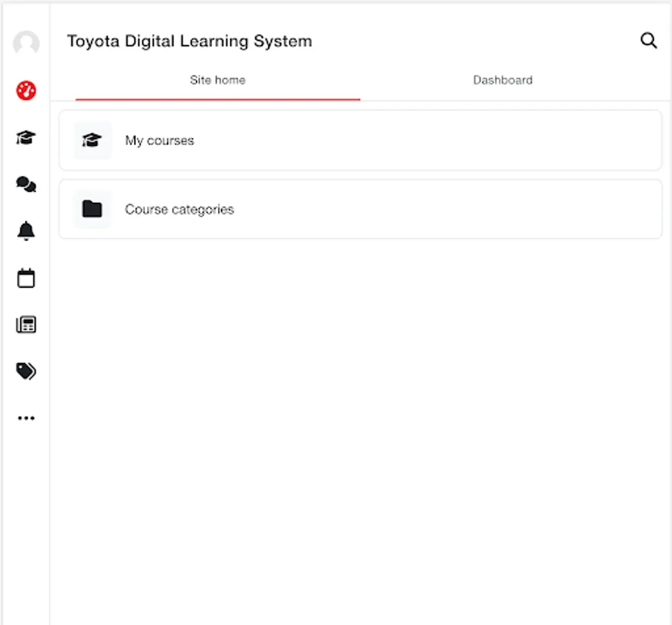Open tags icon in sidebar
The height and width of the screenshot is (625, 672).
click(26, 372)
